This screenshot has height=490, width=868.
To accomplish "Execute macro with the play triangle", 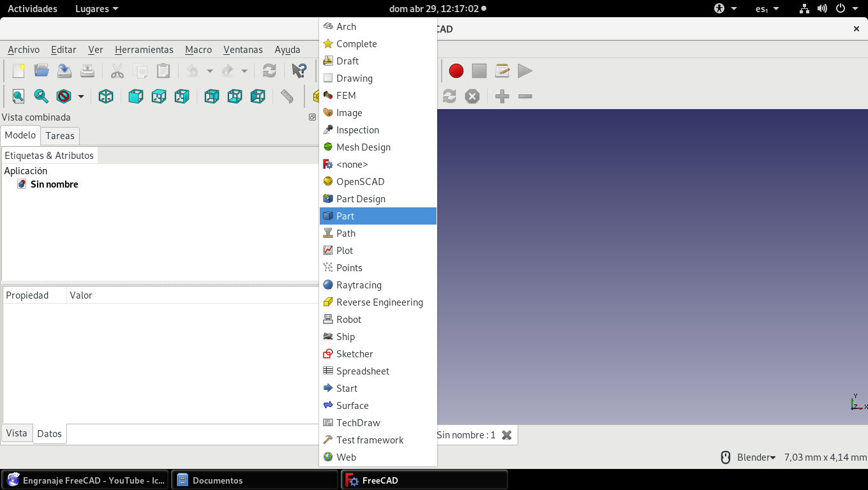I will (525, 71).
